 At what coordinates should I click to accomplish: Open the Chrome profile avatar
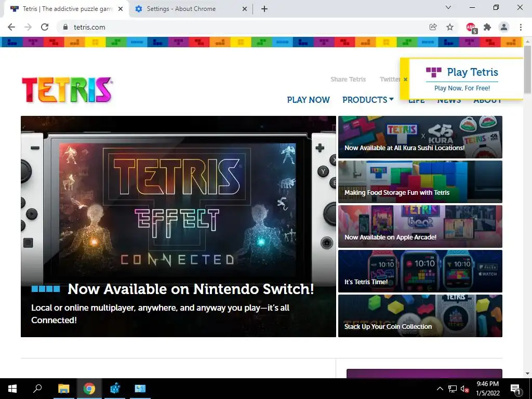coord(504,27)
